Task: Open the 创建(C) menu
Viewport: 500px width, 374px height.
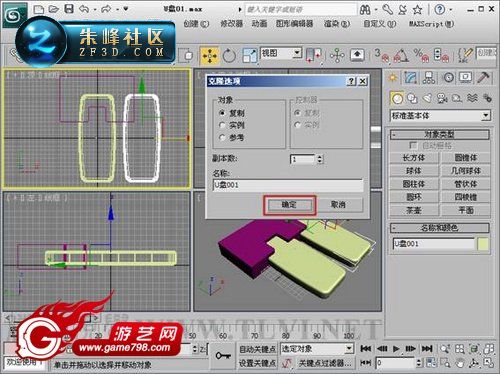Action: [196, 24]
